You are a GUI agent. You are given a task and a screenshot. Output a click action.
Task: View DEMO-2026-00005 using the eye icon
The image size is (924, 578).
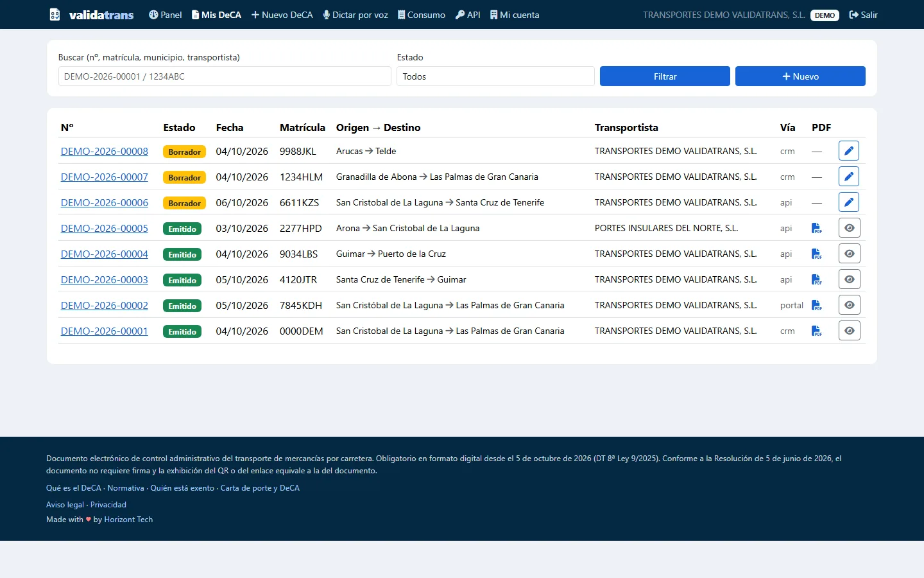pos(850,228)
